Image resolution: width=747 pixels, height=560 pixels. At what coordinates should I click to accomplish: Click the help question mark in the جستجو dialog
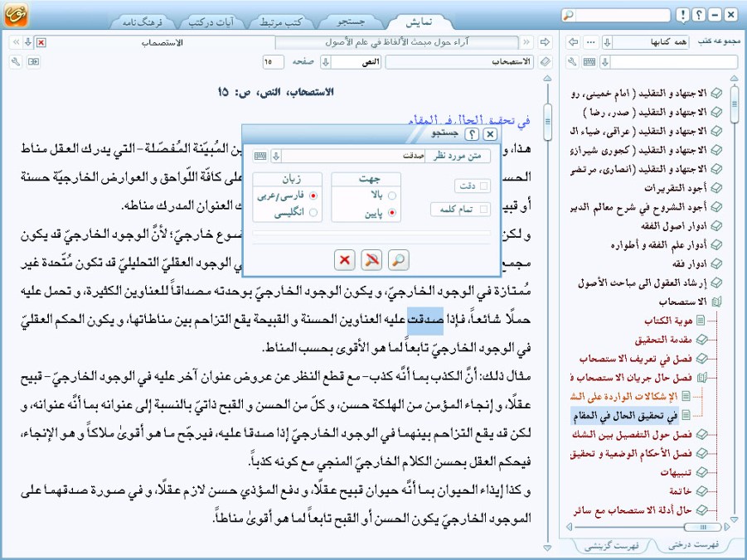pos(472,134)
